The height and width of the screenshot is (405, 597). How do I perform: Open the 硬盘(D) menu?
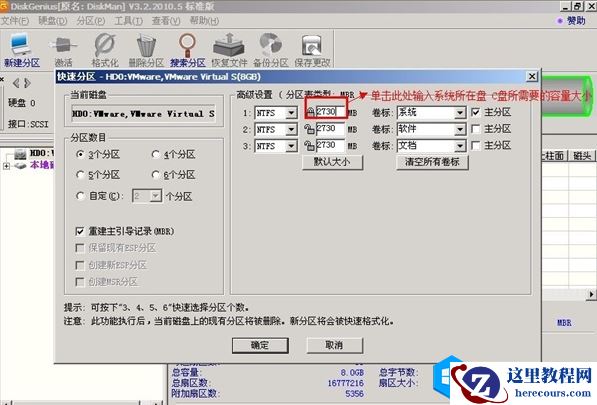point(53,21)
